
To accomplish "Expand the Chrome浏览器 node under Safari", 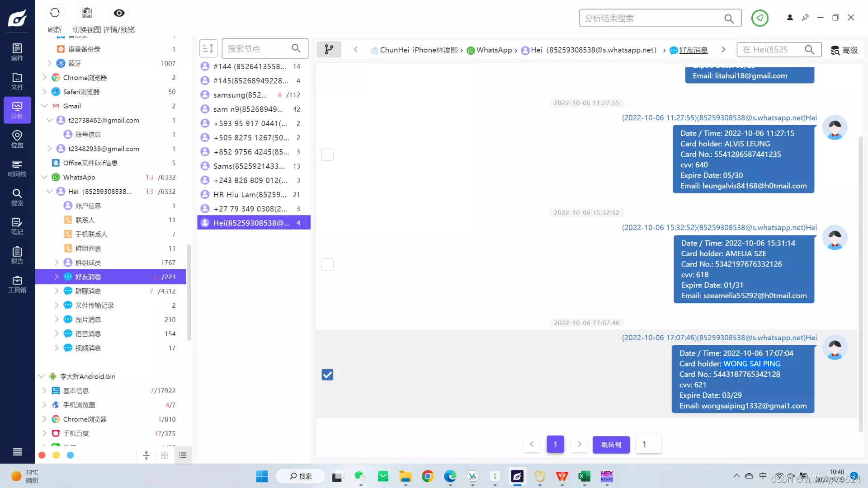I will pos(44,78).
